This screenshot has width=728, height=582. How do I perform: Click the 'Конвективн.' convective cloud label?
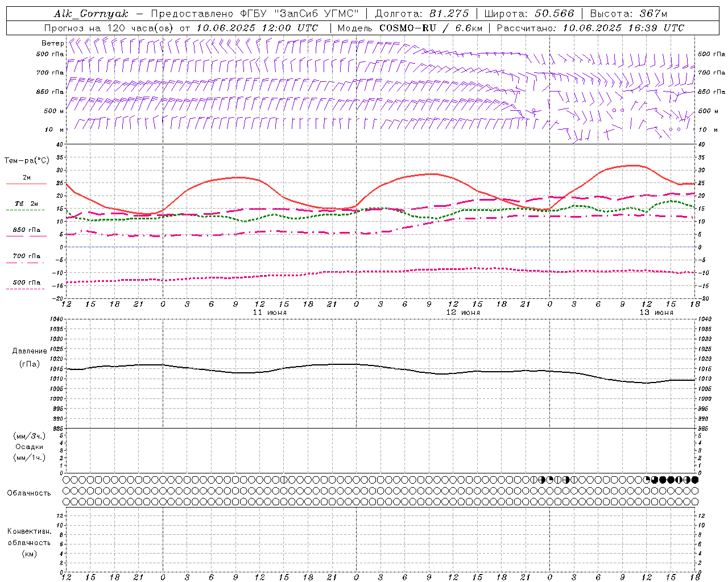pos(29,531)
